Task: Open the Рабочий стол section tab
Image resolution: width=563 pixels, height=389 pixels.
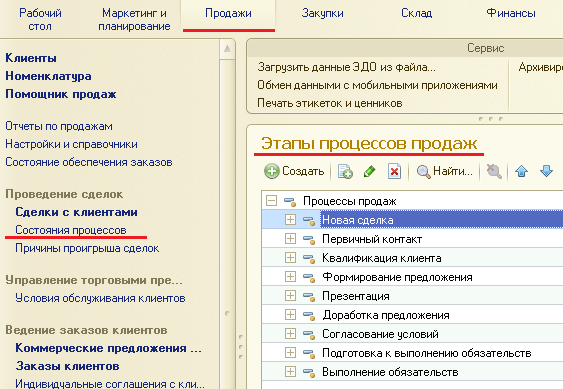Action: click(40, 19)
